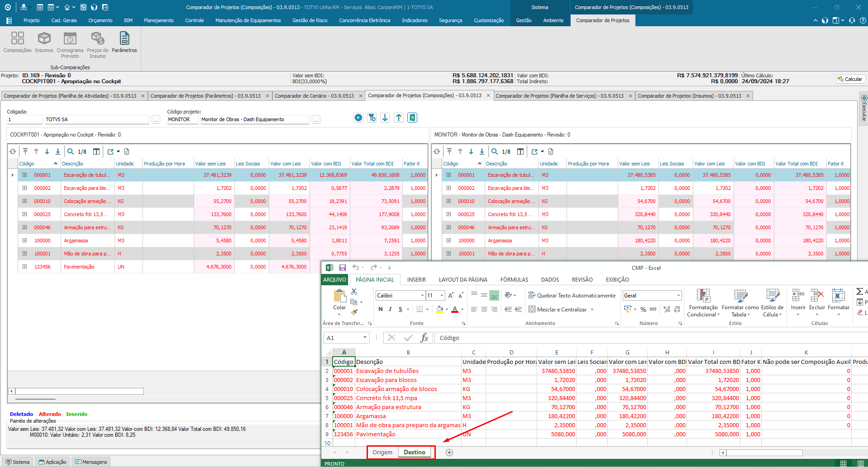This screenshot has height=467, width=868.
Task: Click the export to Excel icon
Action: tap(412, 118)
